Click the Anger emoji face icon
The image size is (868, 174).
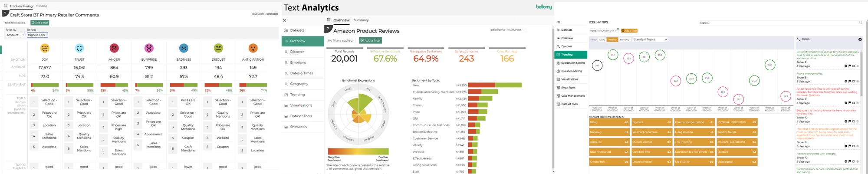114,48
